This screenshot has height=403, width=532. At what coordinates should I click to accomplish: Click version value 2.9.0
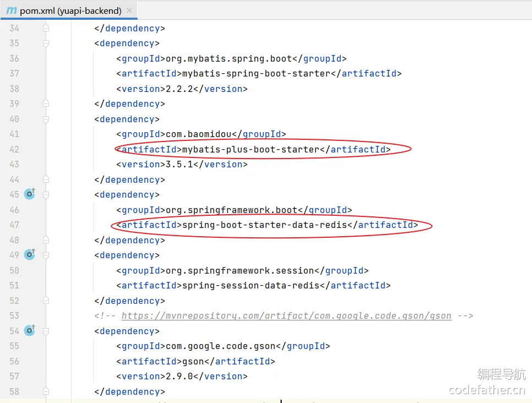pyautogui.click(x=179, y=376)
